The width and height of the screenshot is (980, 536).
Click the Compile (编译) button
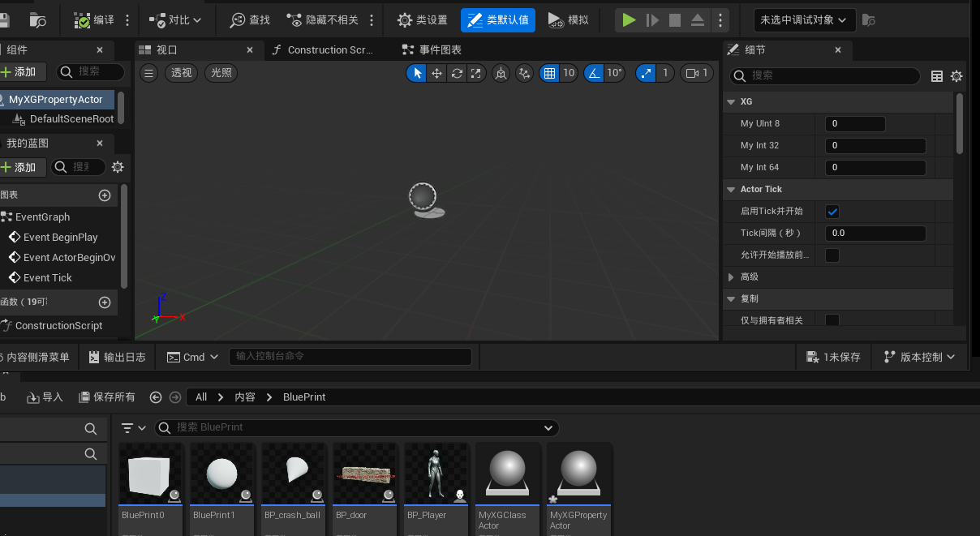click(x=95, y=20)
